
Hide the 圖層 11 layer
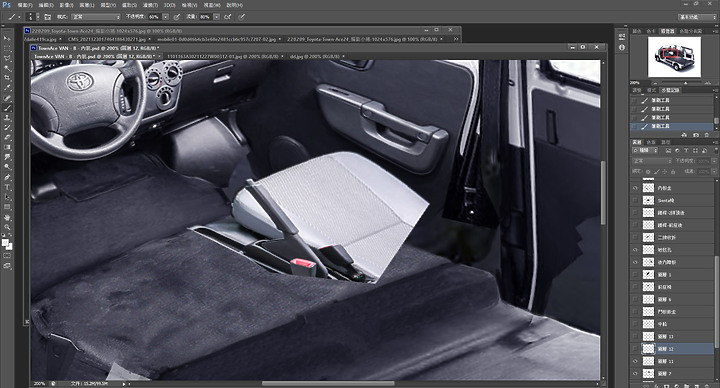[635, 361]
